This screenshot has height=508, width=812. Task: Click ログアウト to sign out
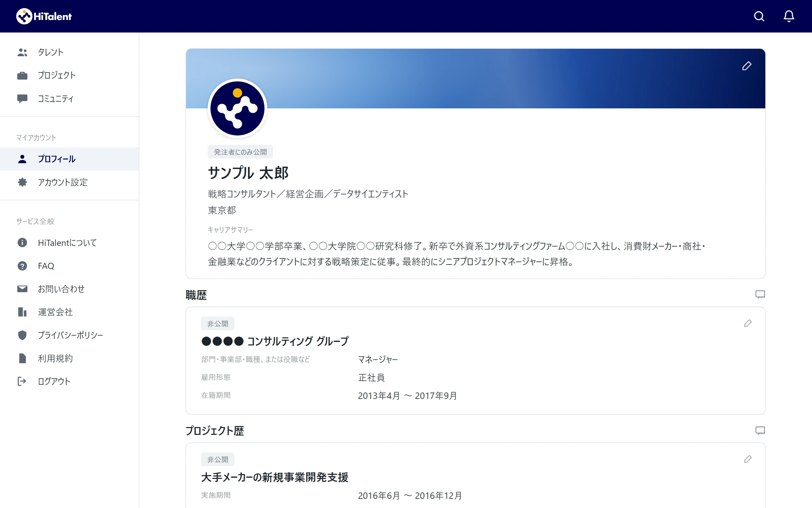click(69, 381)
